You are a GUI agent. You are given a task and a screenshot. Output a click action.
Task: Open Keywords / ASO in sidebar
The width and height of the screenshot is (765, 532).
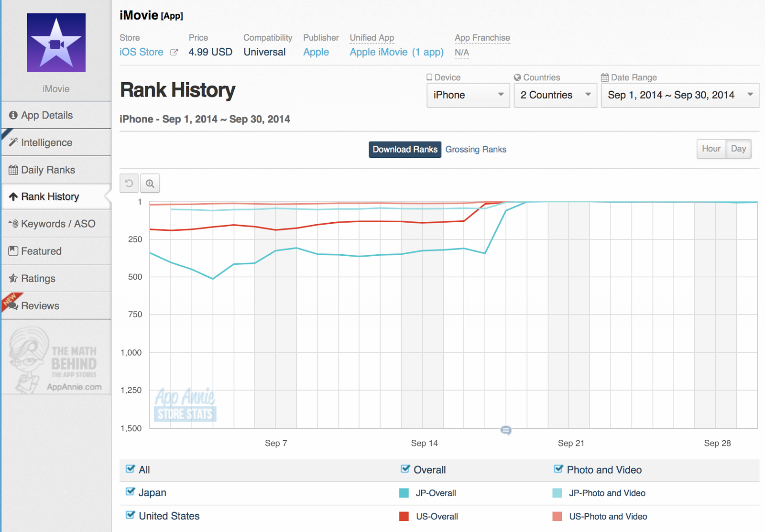point(56,224)
